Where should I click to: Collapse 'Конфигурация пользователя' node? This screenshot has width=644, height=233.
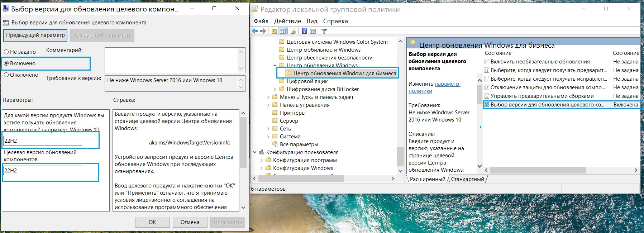(254, 152)
